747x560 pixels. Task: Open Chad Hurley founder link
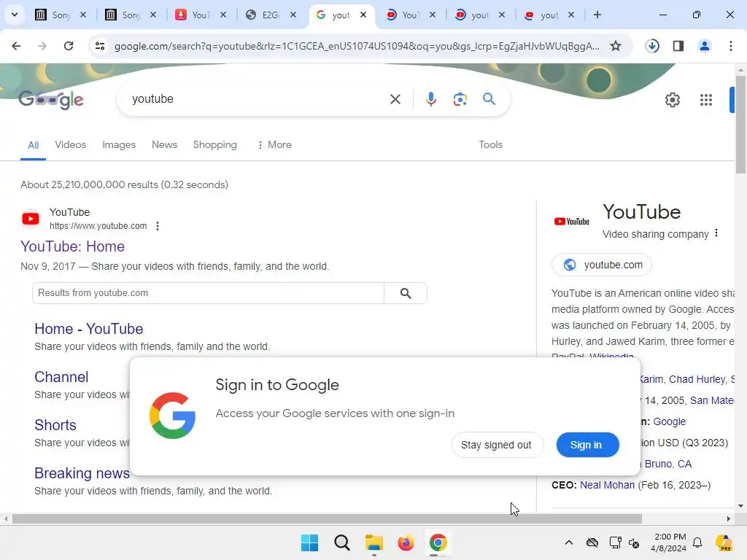click(x=697, y=379)
